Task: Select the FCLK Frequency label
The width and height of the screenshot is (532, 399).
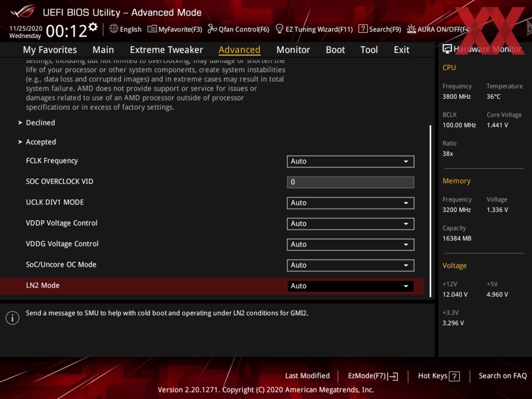Action: pyautogui.click(x=52, y=161)
